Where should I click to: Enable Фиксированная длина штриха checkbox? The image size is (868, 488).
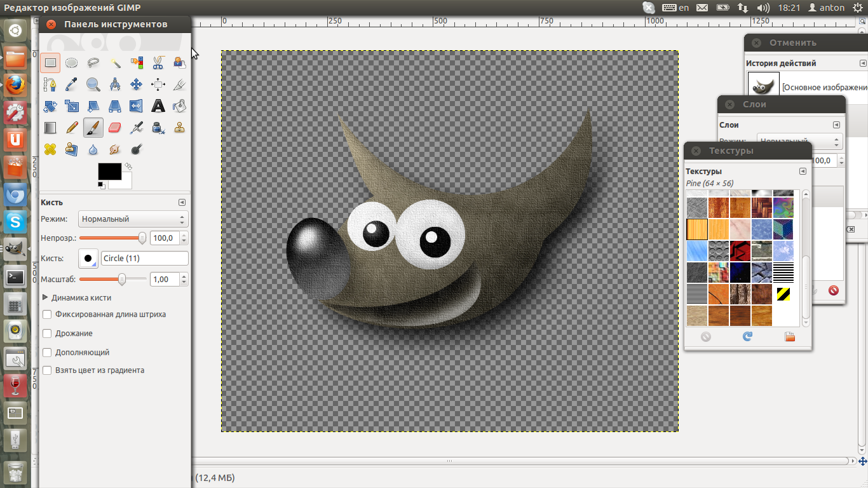tap(47, 315)
